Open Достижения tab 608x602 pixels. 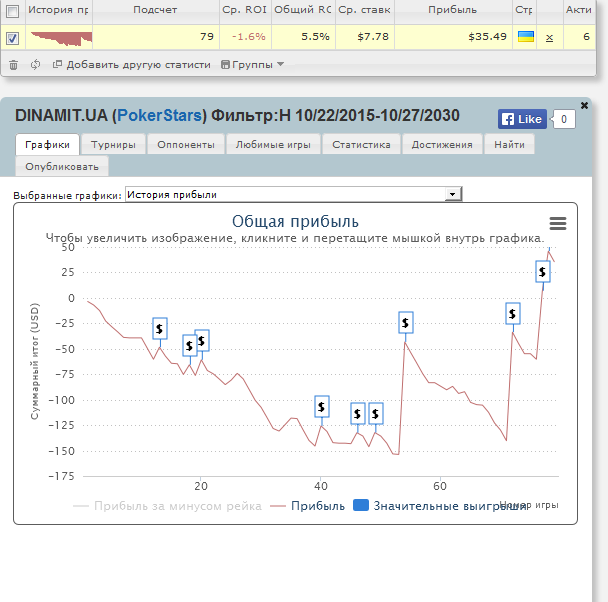442,145
